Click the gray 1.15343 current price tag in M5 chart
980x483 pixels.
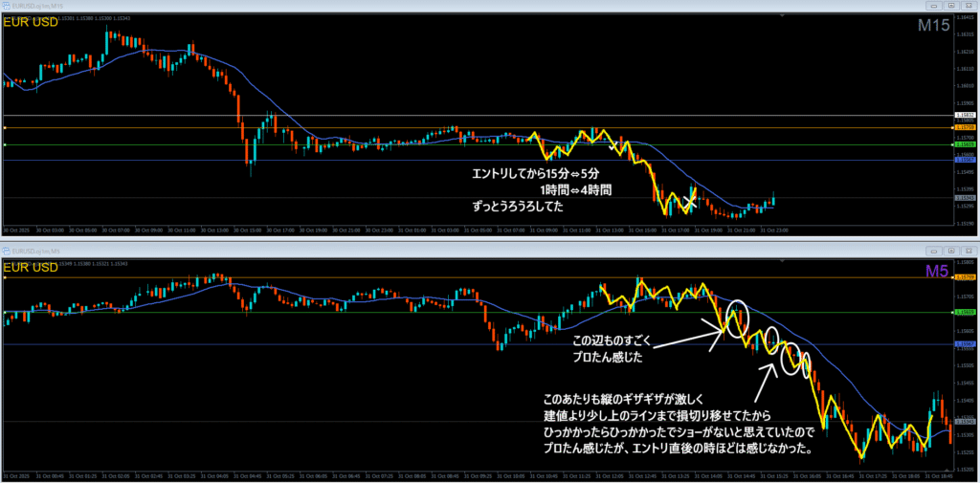click(x=965, y=422)
